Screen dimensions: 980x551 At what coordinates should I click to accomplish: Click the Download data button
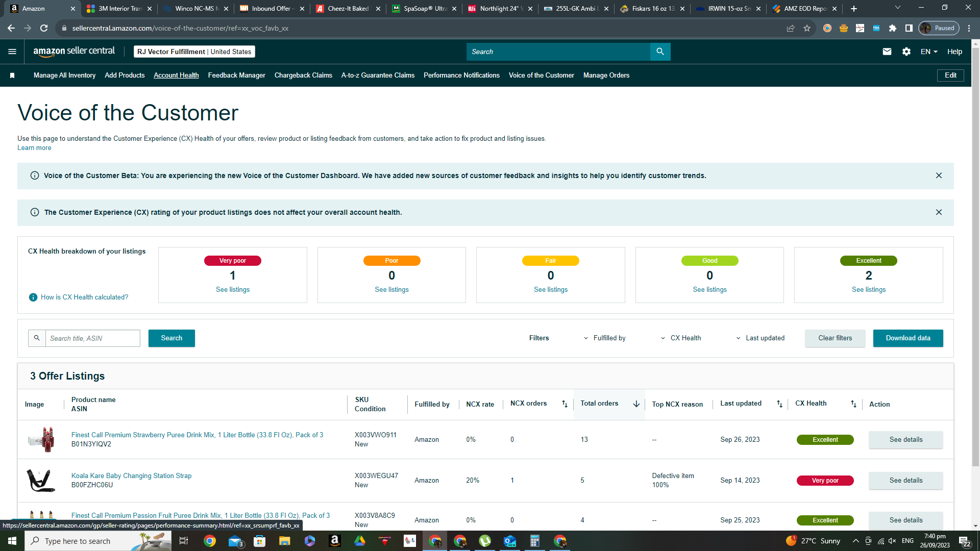(x=908, y=338)
